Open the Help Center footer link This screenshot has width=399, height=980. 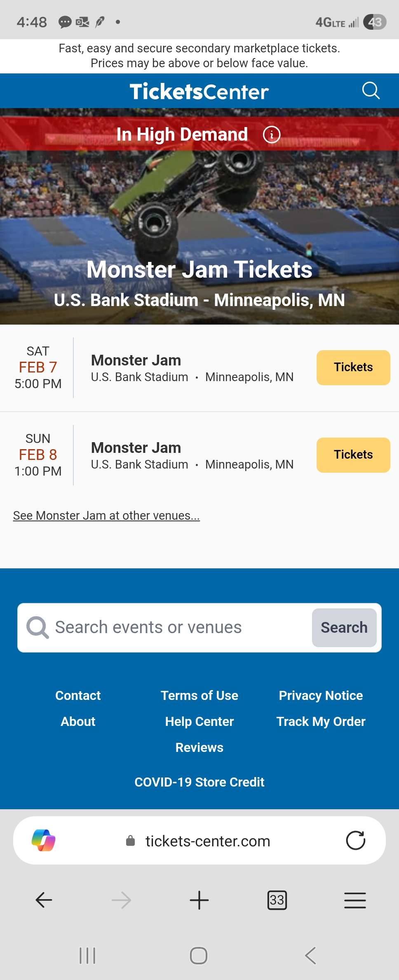[199, 721]
